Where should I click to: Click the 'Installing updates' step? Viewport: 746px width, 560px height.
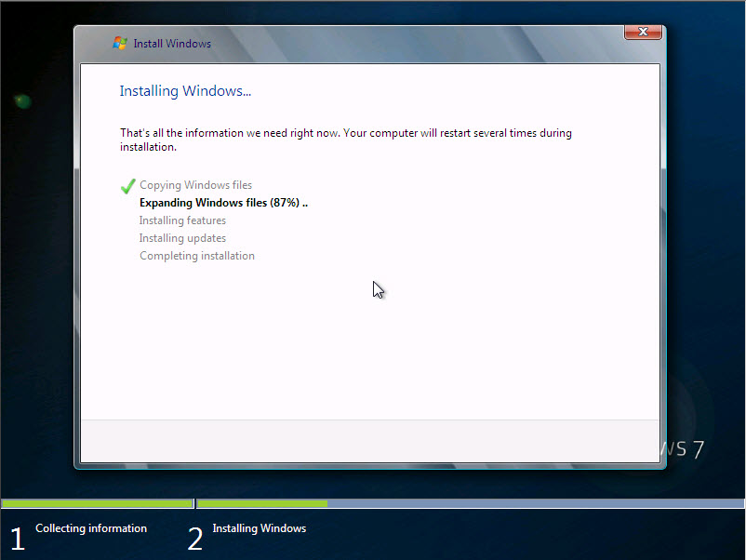point(182,238)
